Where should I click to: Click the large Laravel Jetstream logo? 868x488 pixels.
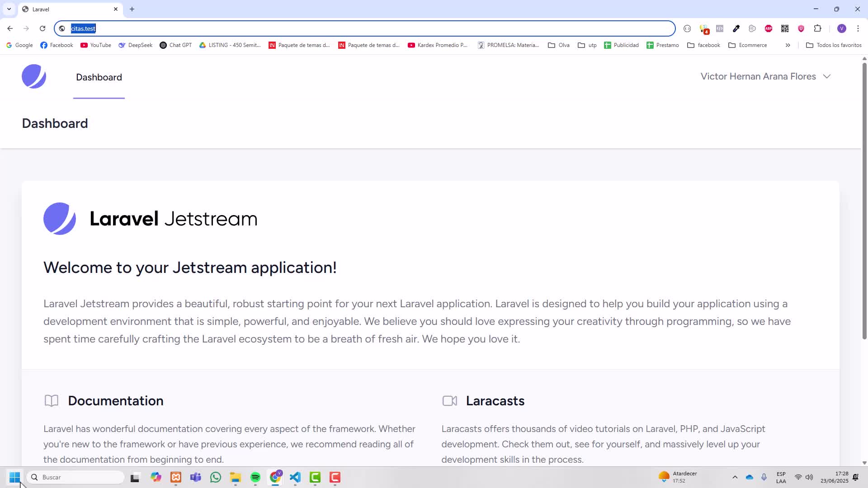(150, 219)
